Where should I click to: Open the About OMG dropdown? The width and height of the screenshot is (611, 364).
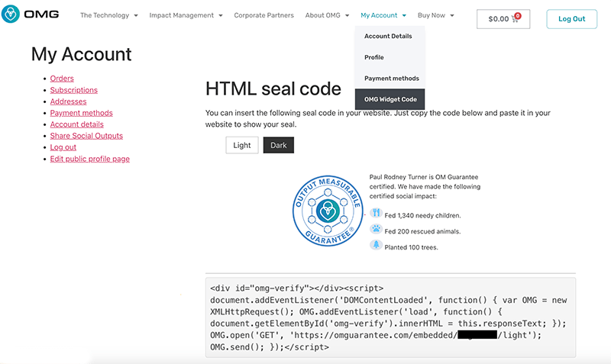tap(329, 15)
